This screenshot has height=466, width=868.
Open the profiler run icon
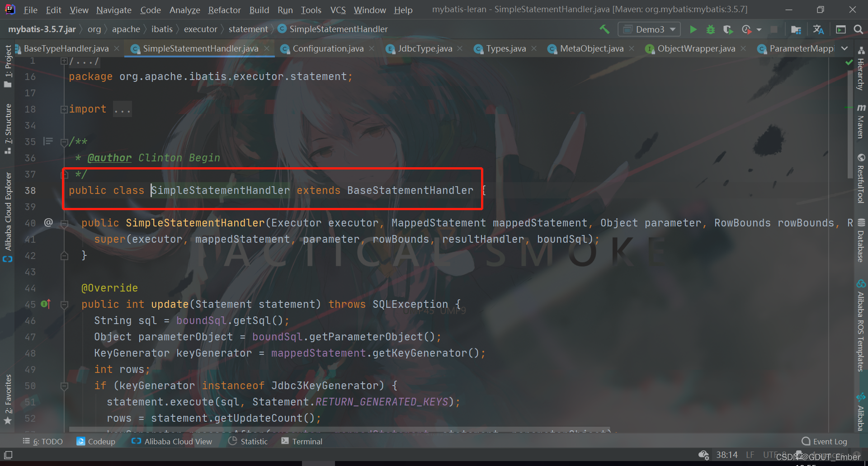point(747,29)
